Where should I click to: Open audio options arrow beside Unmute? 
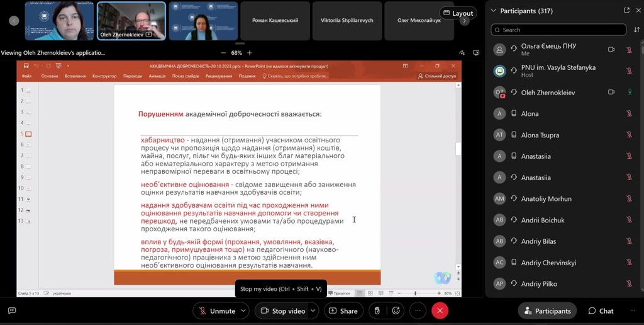[x=243, y=311]
